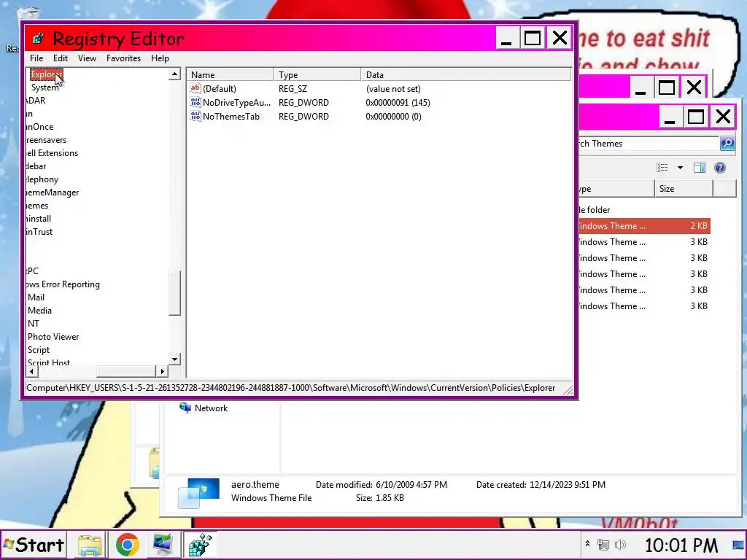Click the tree pane scroll right arrow
Viewport: 747px width, 560px height.
(162, 371)
